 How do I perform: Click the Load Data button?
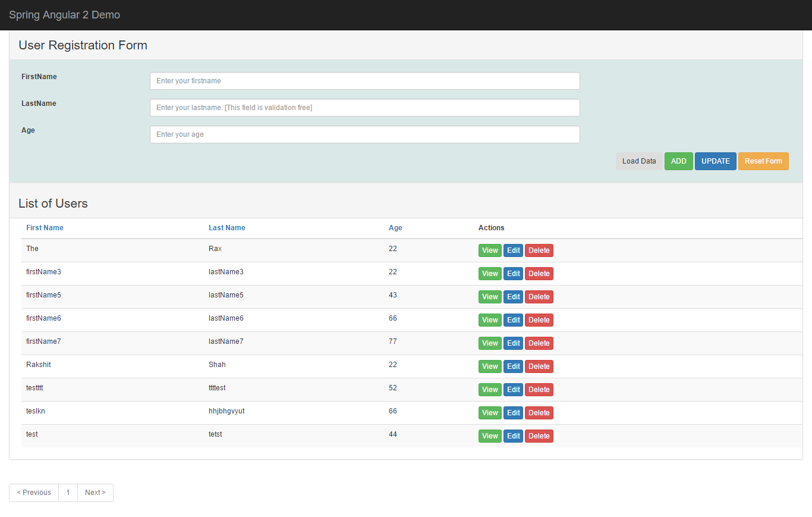click(638, 161)
